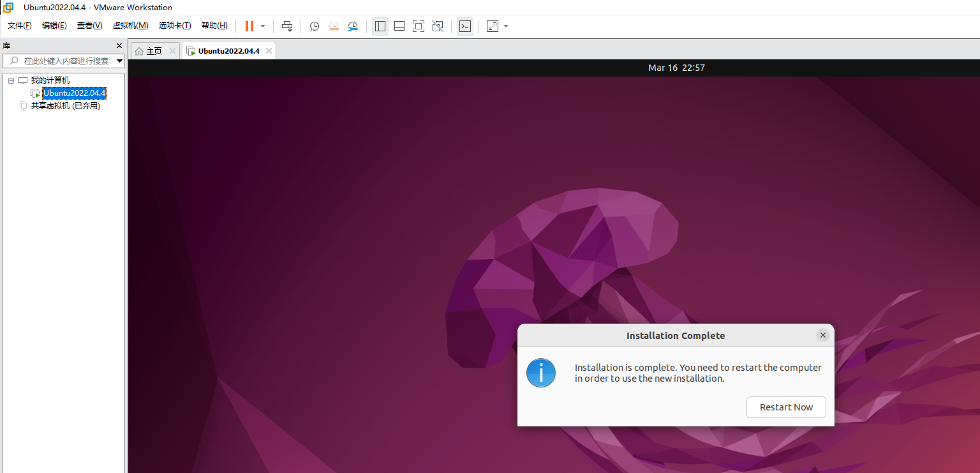Take a snapshot using the clock-plus icon
The height and width of the screenshot is (473, 980).
pyautogui.click(x=315, y=26)
